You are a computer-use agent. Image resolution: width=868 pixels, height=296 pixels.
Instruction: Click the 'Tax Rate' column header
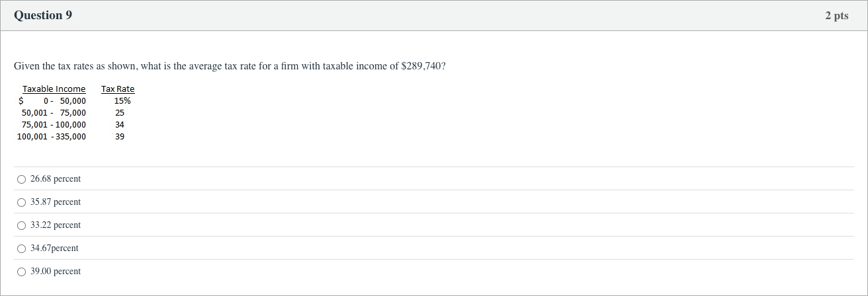[118, 89]
